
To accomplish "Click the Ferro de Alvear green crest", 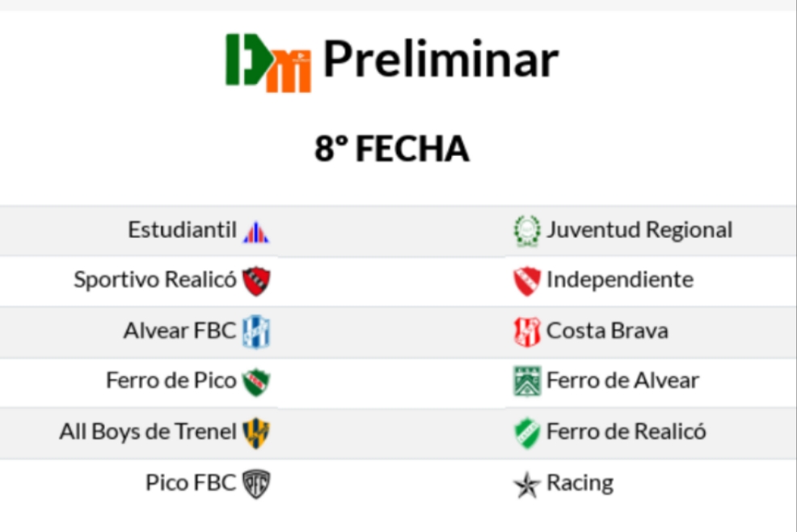I will 527,381.
